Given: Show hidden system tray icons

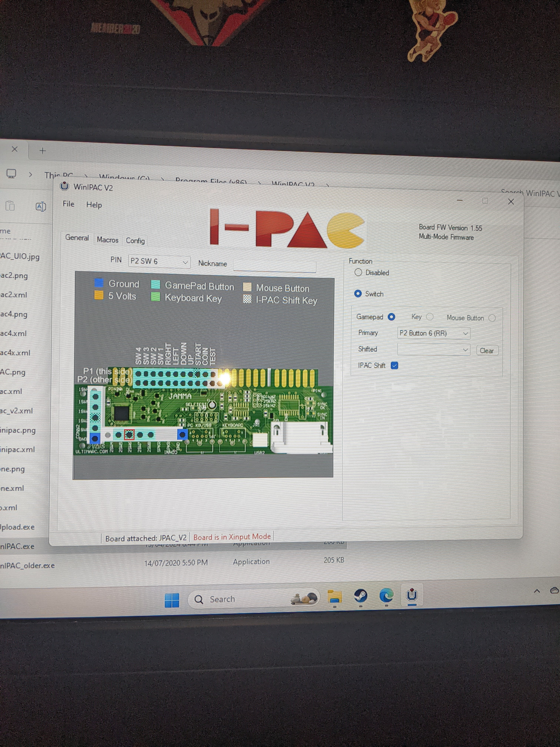Looking at the screenshot, I should pyautogui.click(x=537, y=591).
